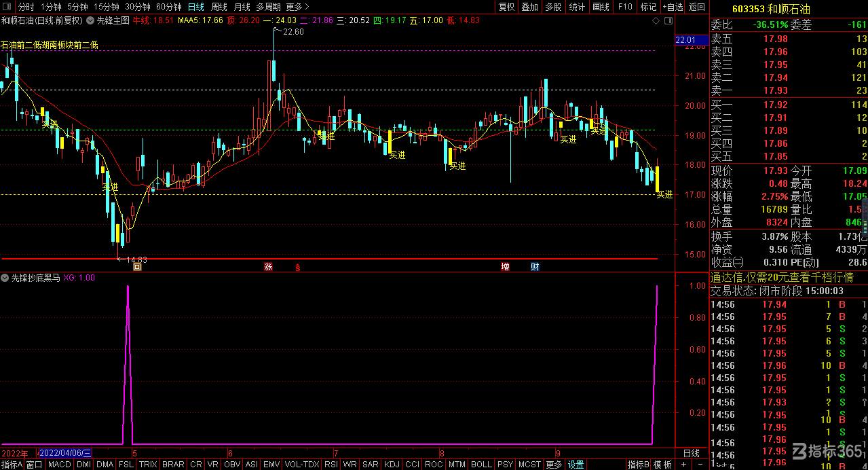This screenshot has height=470, width=868.
Task: Click the red $ event marker
Action: pyautogui.click(x=297, y=267)
